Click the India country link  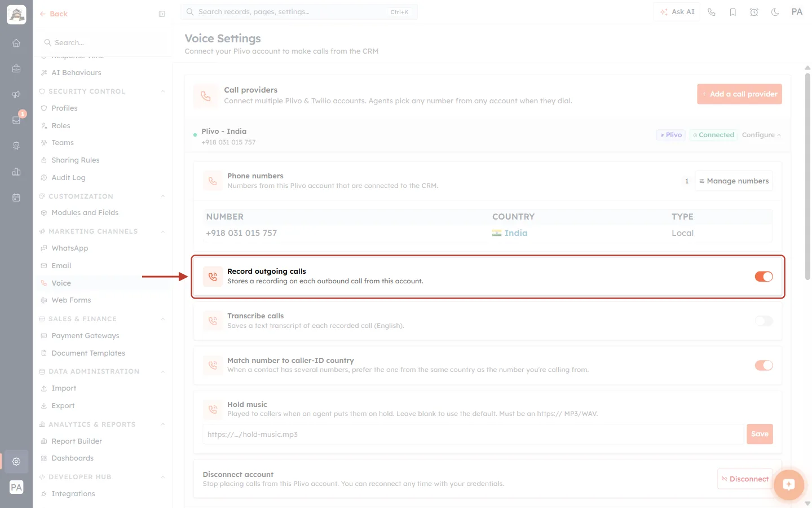(515, 233)
